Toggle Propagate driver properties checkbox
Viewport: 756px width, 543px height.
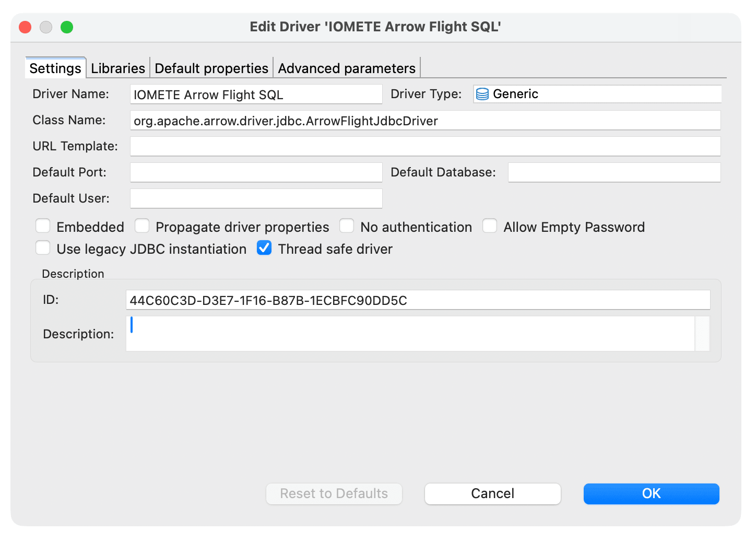pyautogui.click(x=142, y=226)
